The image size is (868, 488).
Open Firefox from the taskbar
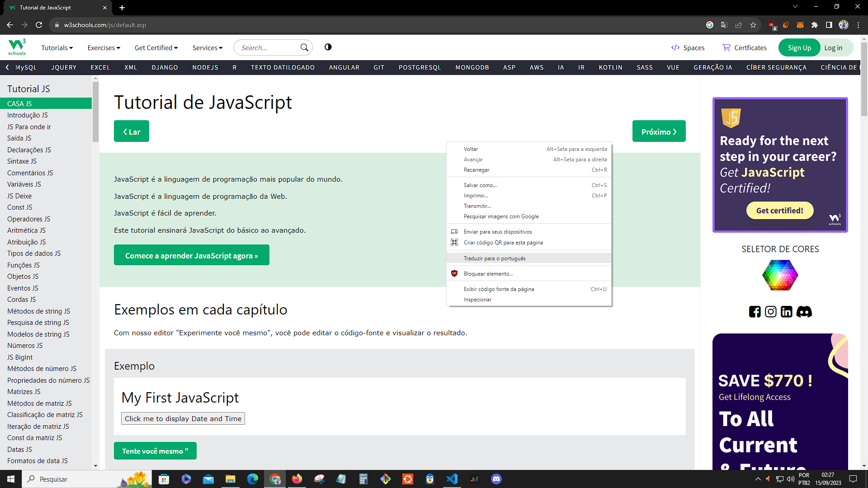[297, 479]
